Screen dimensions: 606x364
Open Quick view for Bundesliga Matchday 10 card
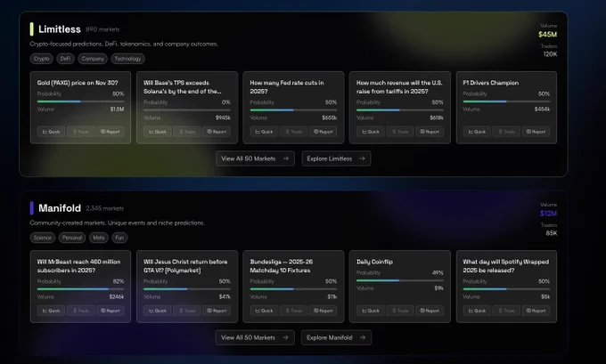[x=264, y=311]
